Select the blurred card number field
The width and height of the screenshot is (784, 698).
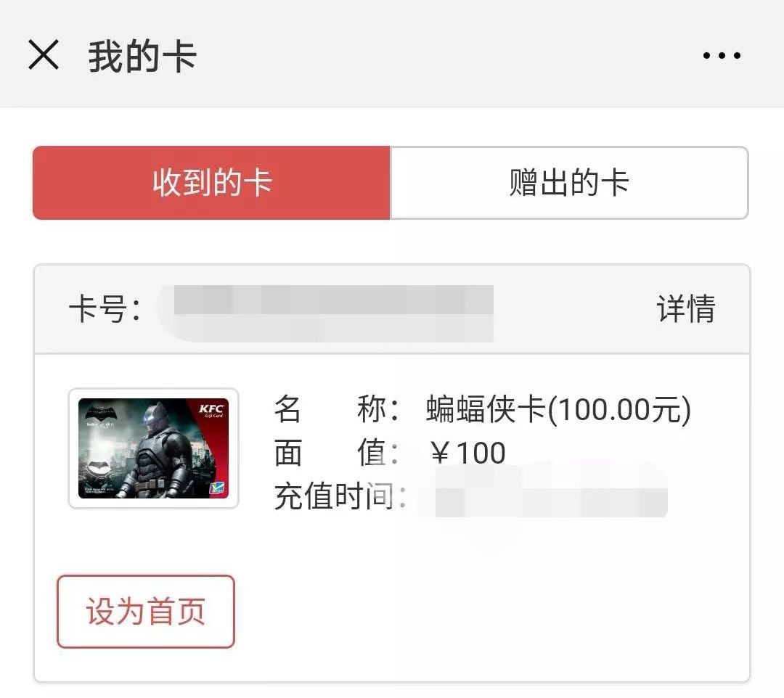[327, 313]
